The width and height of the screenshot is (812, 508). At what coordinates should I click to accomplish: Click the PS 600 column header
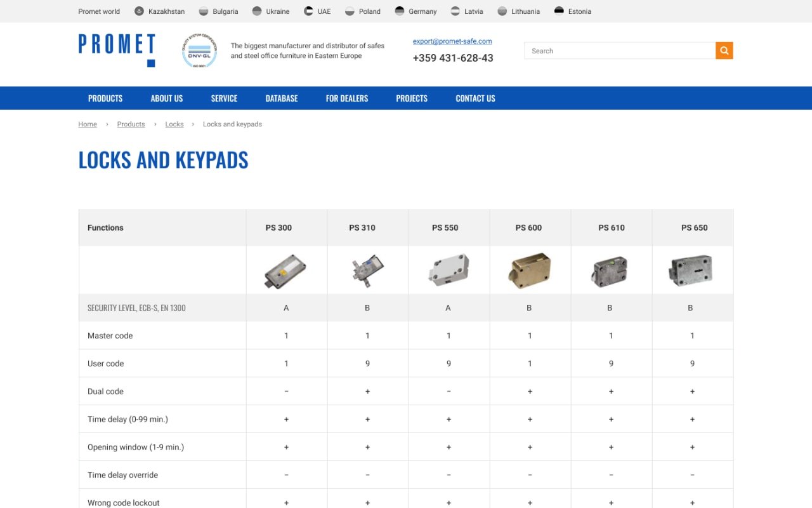[529, 228]
